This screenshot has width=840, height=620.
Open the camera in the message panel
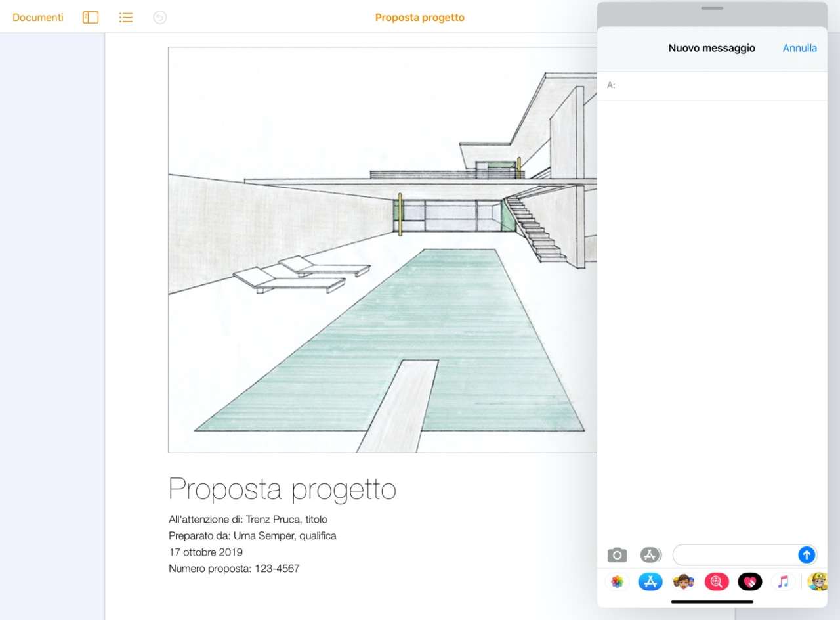617,556
